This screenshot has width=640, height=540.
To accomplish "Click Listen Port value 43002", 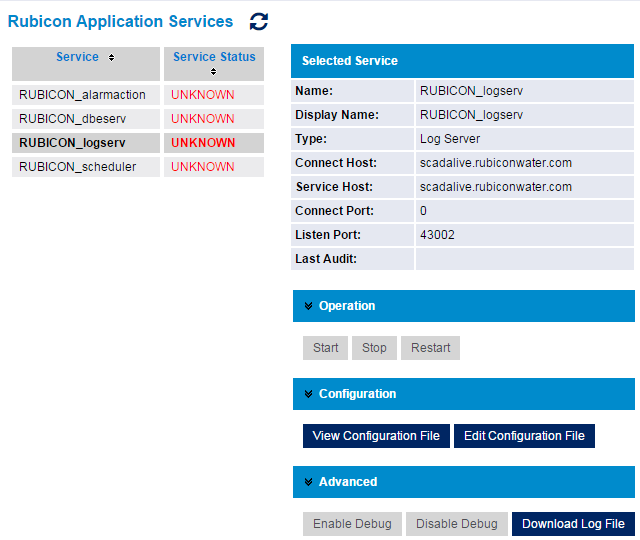I will tap(437, 235).
